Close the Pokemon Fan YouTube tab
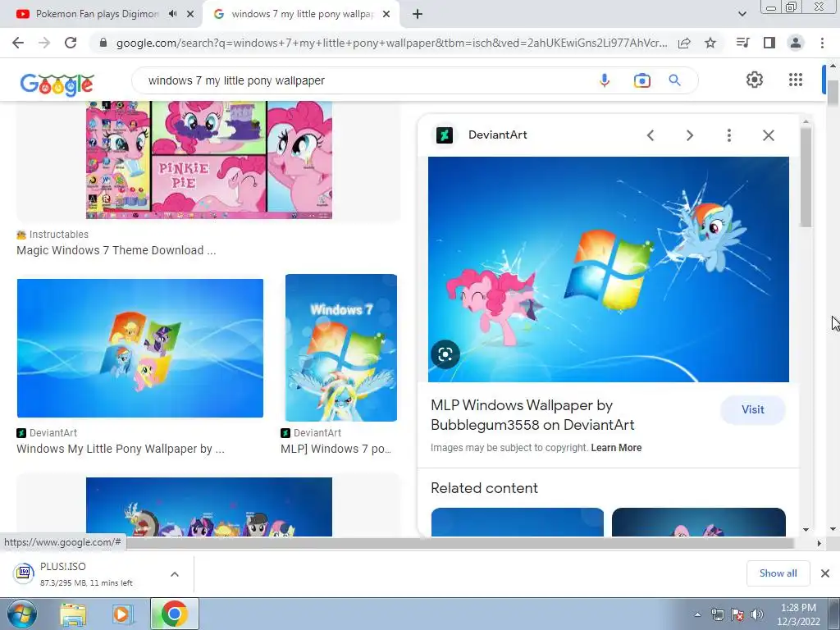This screenshot has height=630, width=840. tap(190, 15)
